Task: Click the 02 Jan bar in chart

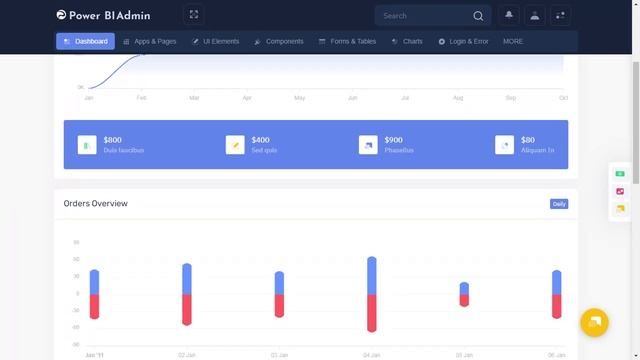Action: pyautogui.click(x=187, y=294)
